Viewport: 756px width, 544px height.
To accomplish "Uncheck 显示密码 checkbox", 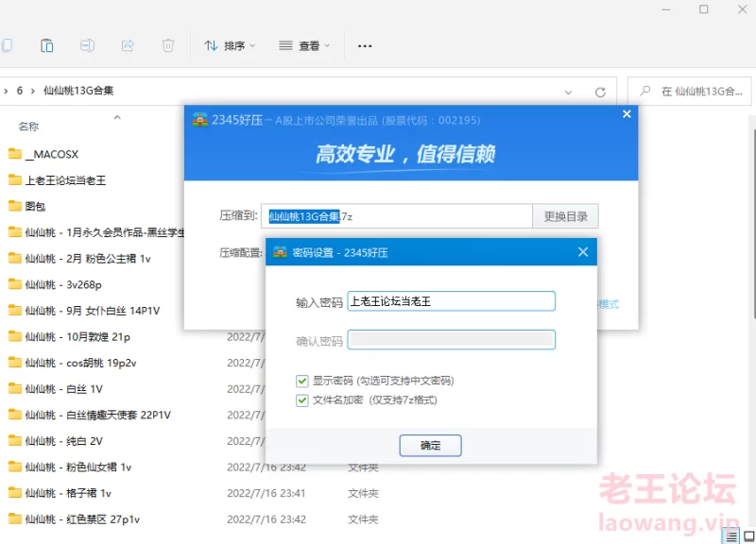I will click(302, 382).
